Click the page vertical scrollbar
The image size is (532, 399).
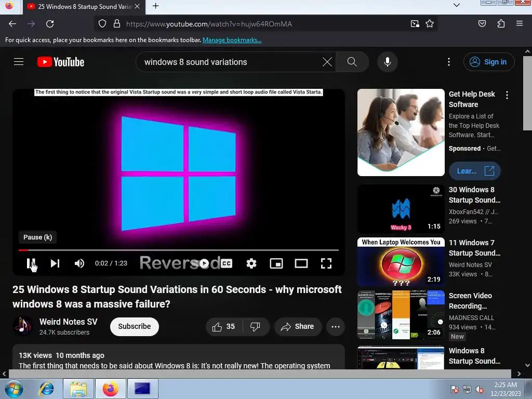click(x=527, y=92)
